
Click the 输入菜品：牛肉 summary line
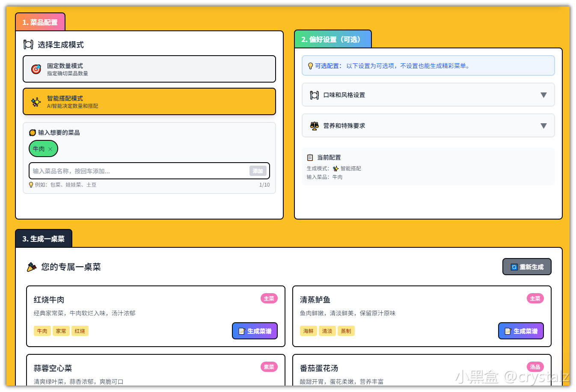click(325, 177)
